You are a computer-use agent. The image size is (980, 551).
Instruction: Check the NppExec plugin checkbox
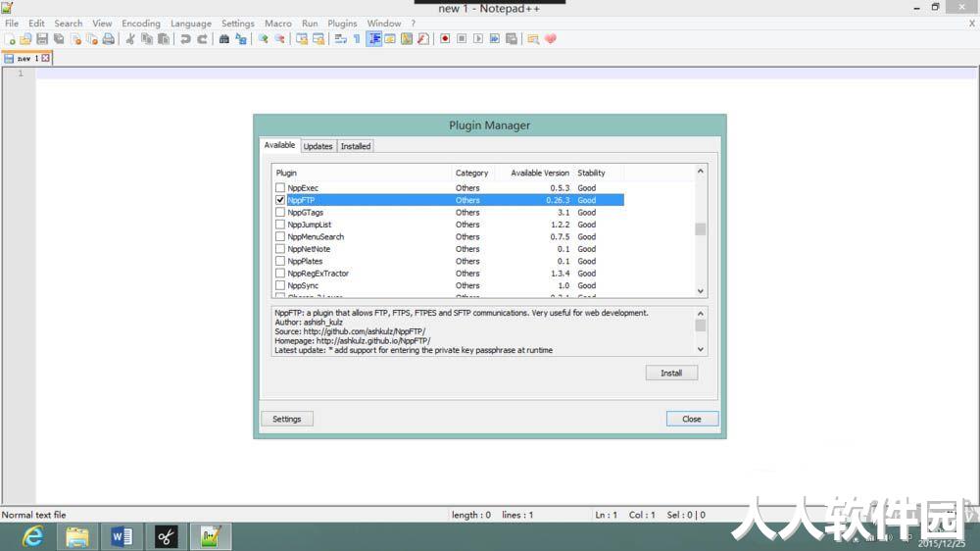(280, 187)
